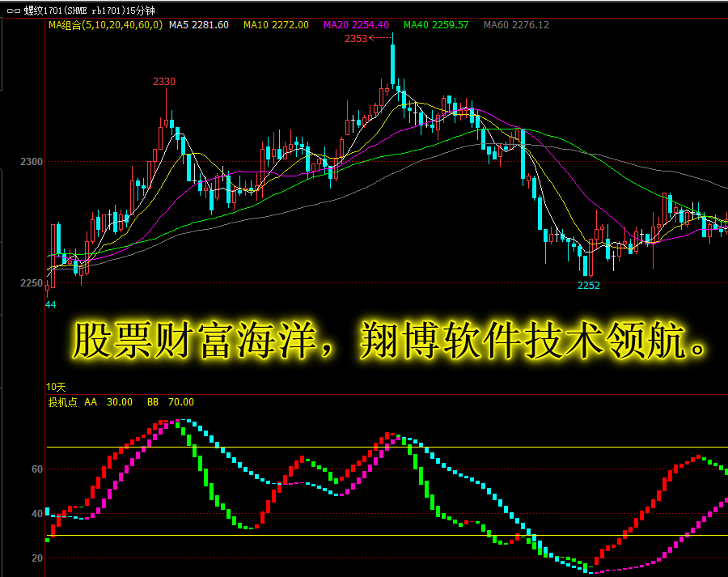Click the candlestick above the 2252 label

coord(590,258)
